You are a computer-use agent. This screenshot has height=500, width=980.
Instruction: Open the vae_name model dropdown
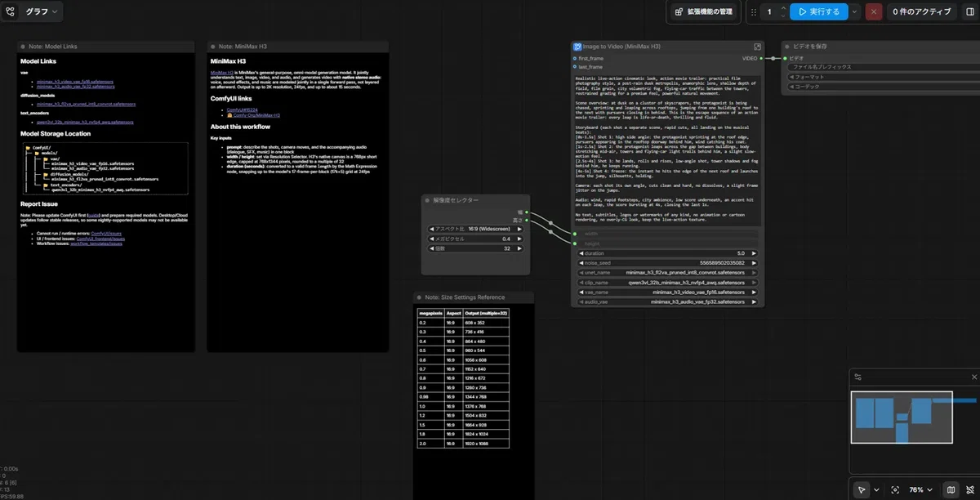click(x=667, y=292)
